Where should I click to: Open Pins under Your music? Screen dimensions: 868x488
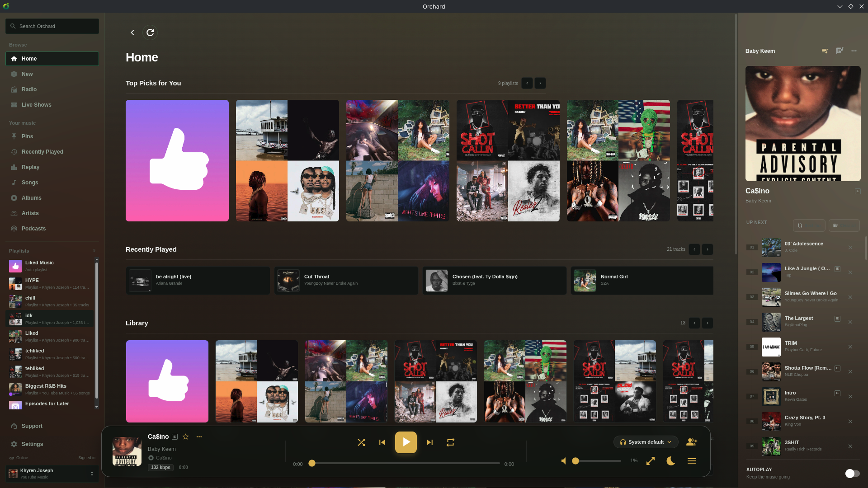52,136
